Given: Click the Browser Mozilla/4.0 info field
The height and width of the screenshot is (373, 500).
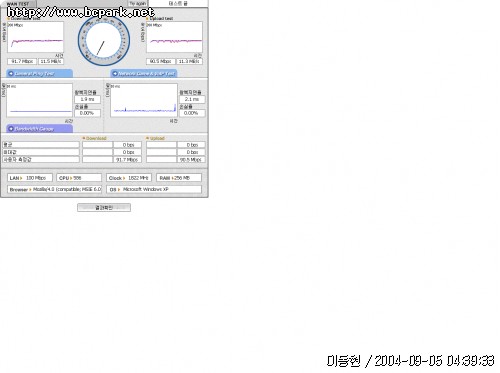Looking at the screenshot, I should pos(54,189).
